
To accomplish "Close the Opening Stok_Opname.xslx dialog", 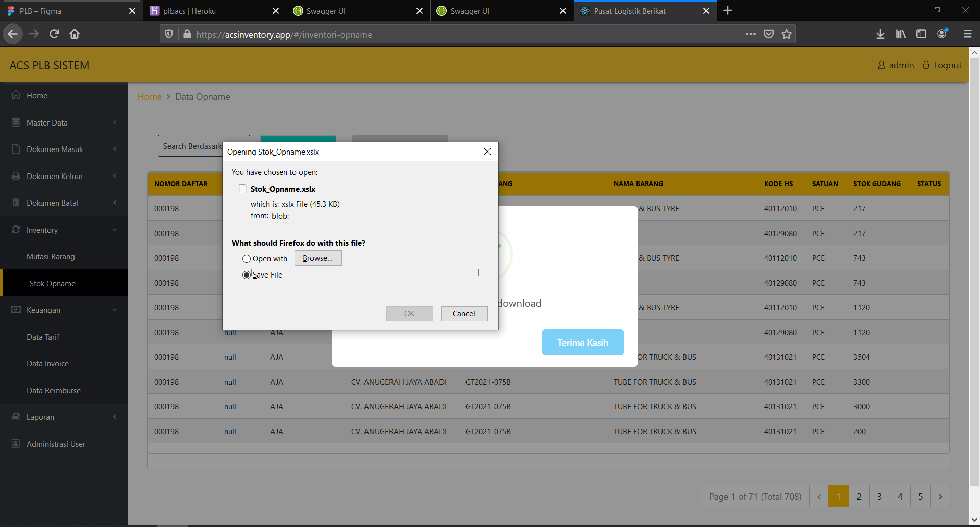I will pos(487,152).
